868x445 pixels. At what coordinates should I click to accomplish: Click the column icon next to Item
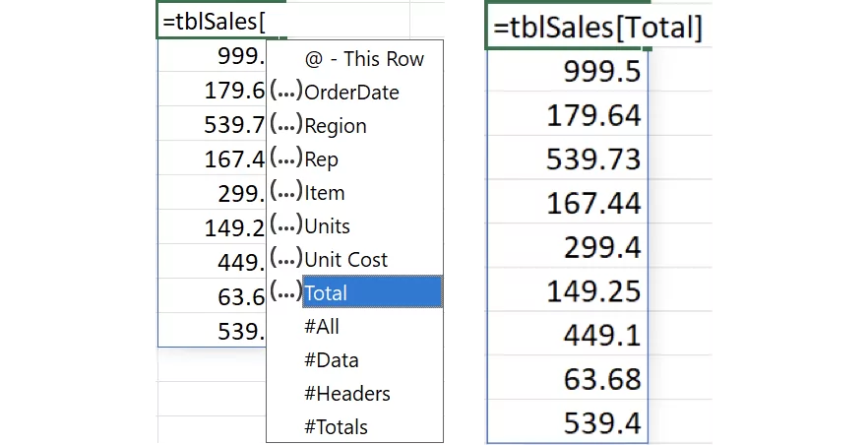click(x=285, y=193)
